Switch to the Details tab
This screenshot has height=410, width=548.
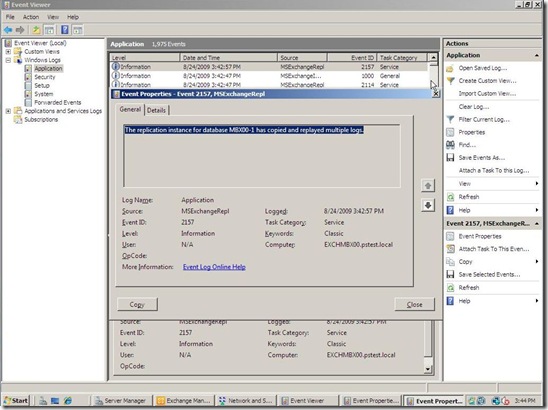pyautogui.click(x=156, y=110)
